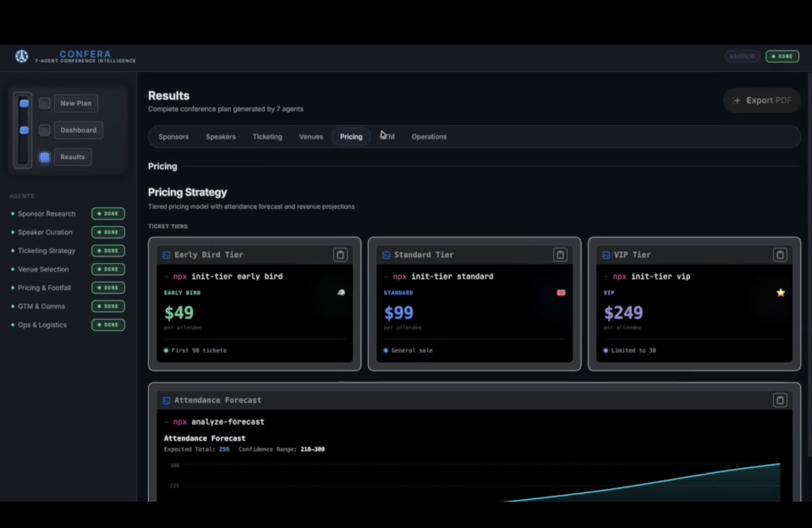Image resolution: width=812 pixels, height=528 pixels.
Task: Click the Early Bird Tier terminal icon
Action: coord(166,255)
